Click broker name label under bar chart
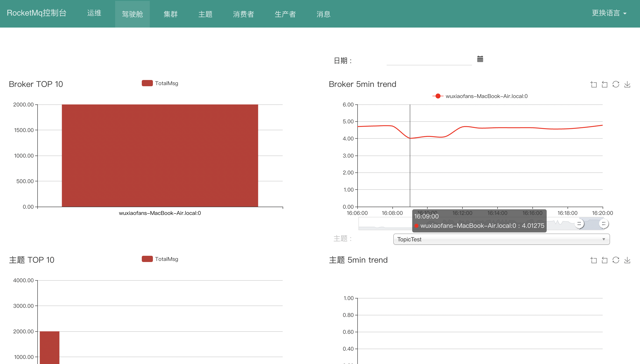Screen dimensions: 640x364 pos(160,213)
